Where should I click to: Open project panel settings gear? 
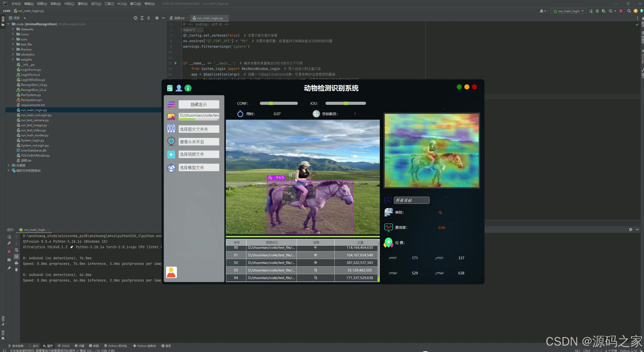[x=157, y=18]
